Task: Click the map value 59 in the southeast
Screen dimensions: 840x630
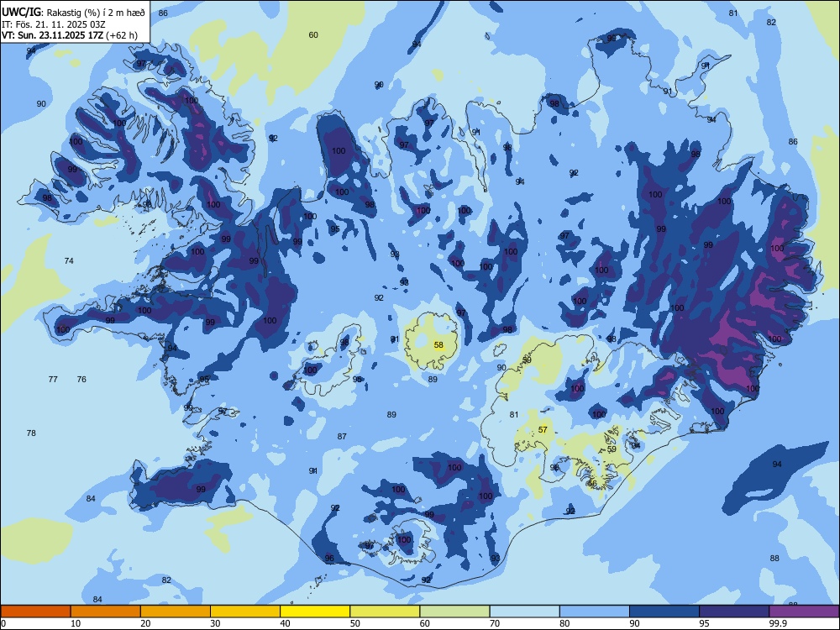Action: point(612,449)
